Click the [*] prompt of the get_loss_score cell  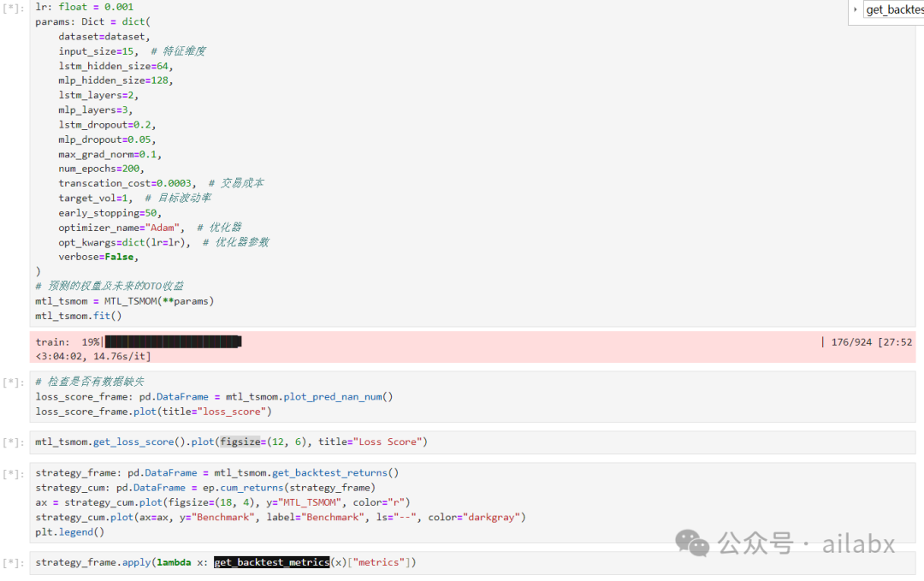14,442
